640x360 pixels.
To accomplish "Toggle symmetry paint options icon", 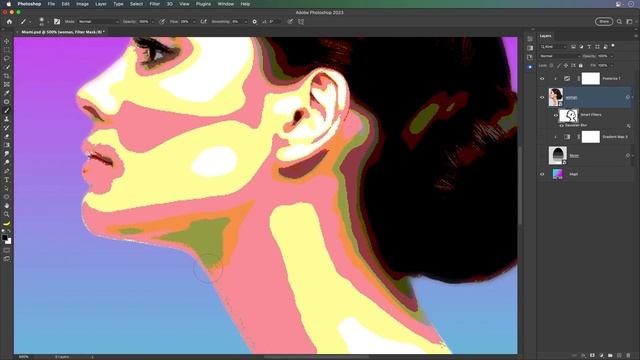I will [301, 22].
